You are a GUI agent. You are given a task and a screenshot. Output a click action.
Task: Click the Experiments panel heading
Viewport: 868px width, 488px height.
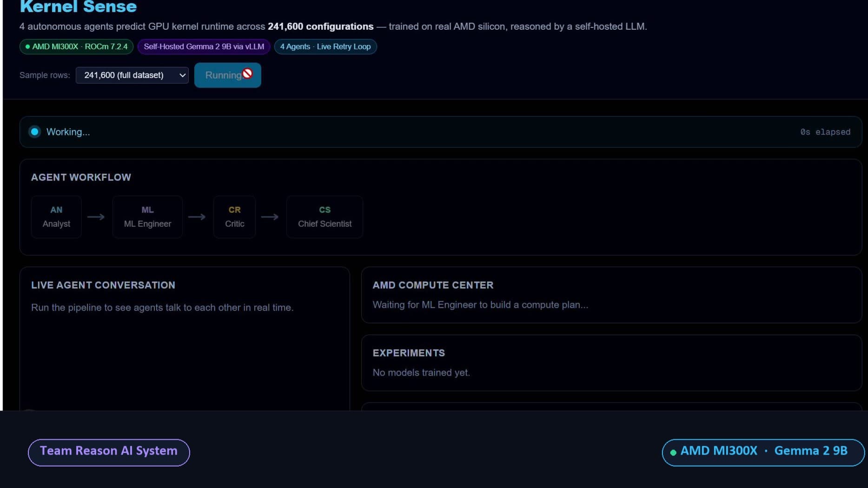pyautogui.click(x=409, y=353)
